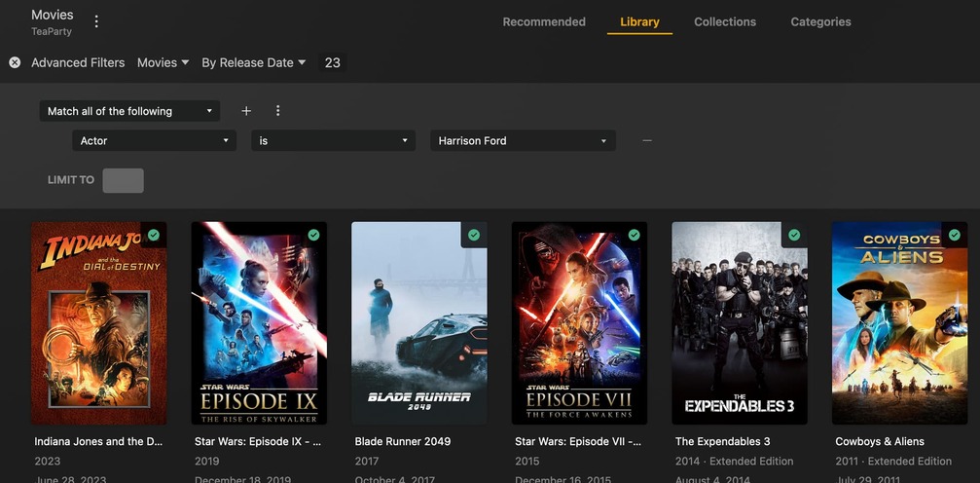Expand the Match all of the following dropdown

(129, 111)
